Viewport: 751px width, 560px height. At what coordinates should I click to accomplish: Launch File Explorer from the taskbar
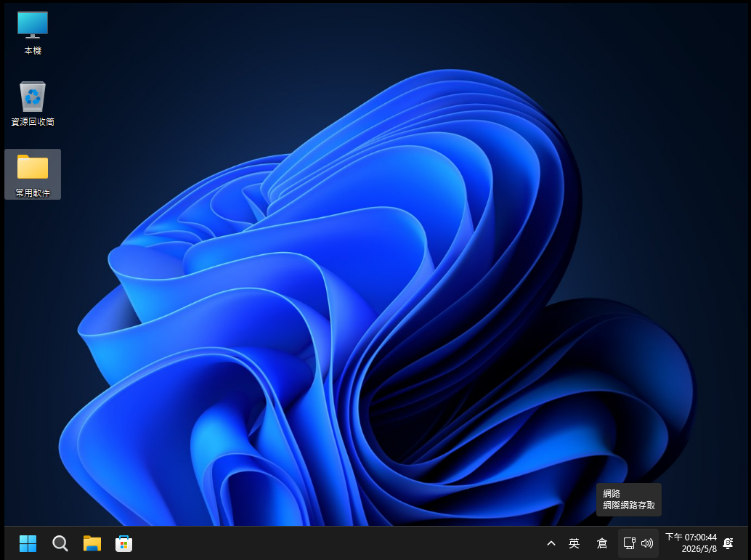click(x=92, y=543)
